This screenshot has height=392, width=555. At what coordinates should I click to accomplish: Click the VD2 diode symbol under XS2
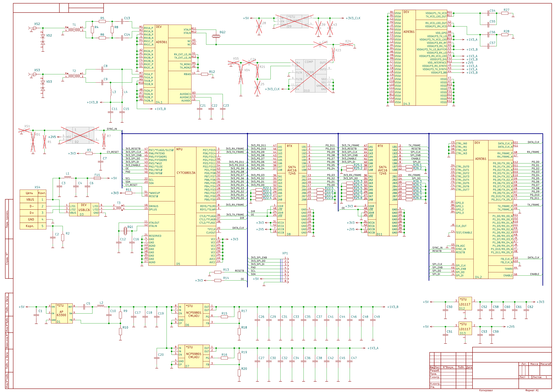pos(43,39)
